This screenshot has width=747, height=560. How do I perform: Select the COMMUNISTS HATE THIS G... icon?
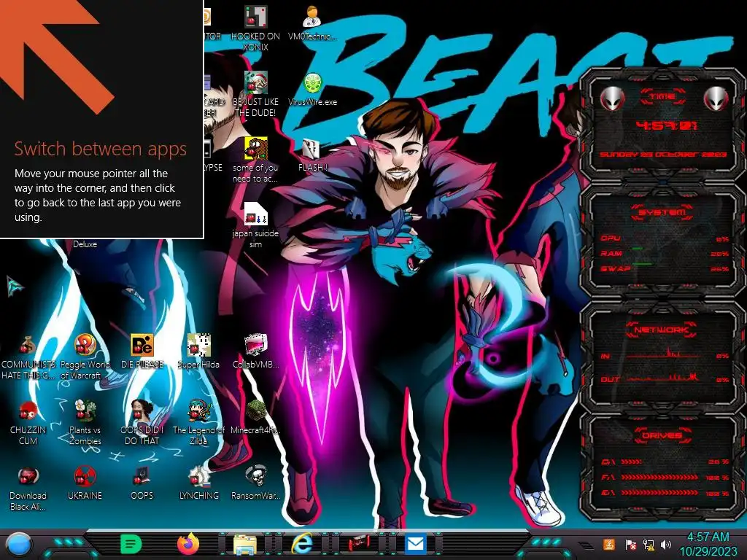coord(28,357)
